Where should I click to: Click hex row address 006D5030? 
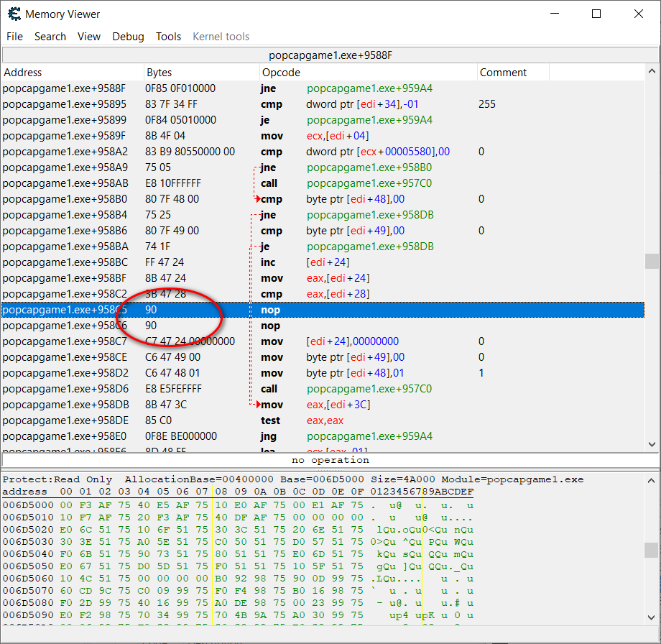(28, 542)
